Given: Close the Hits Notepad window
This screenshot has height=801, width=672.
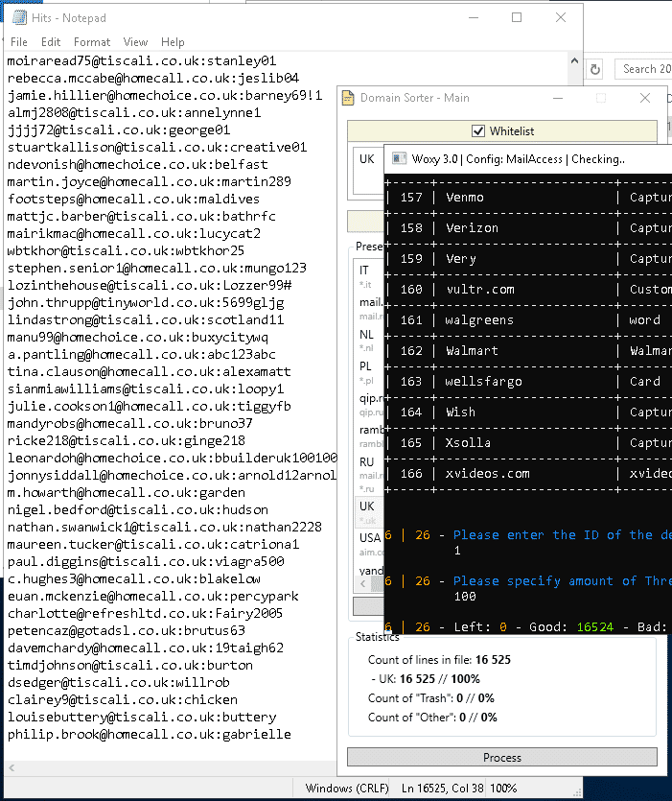Looking at the screenshot, I should click(560, 17).
